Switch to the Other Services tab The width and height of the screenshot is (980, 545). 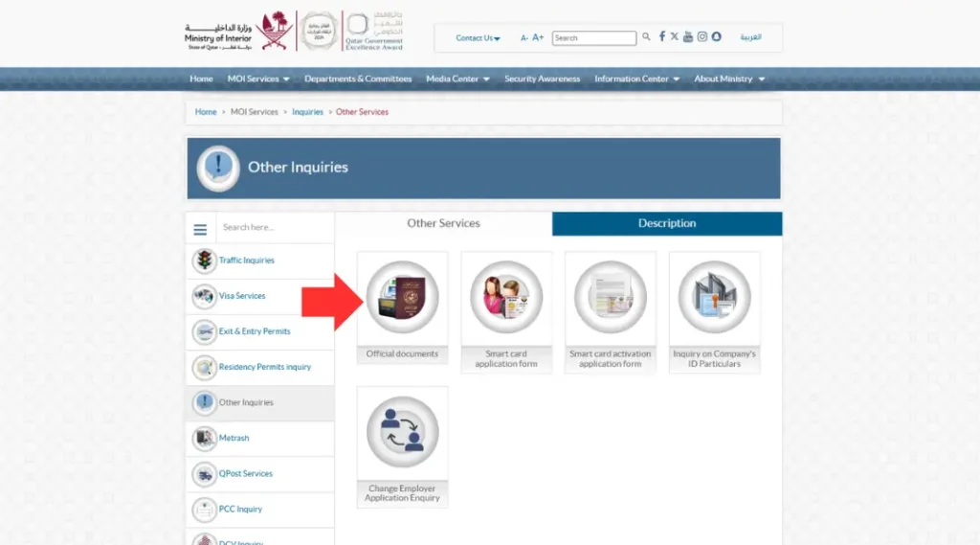[x=444, y=223]
